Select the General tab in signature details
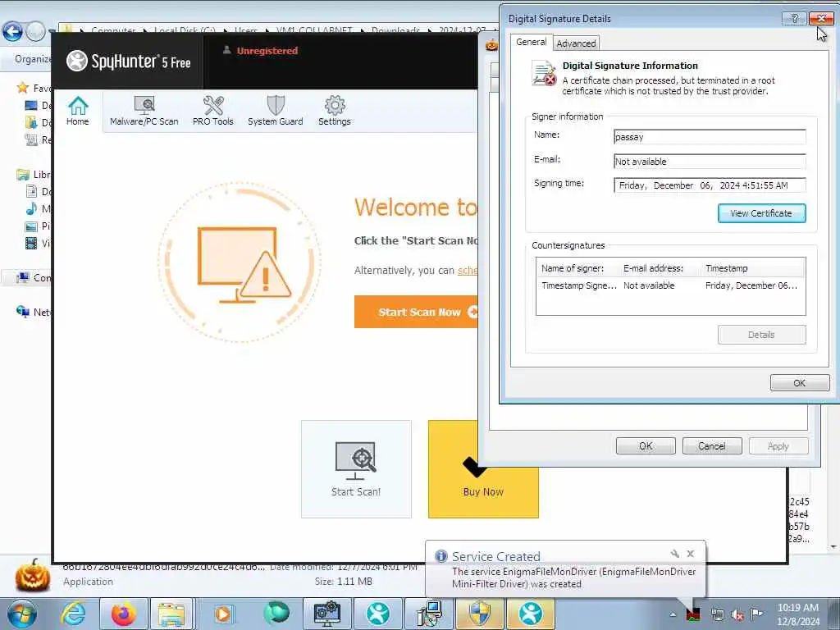840x630 pixels. click(532, 42)
